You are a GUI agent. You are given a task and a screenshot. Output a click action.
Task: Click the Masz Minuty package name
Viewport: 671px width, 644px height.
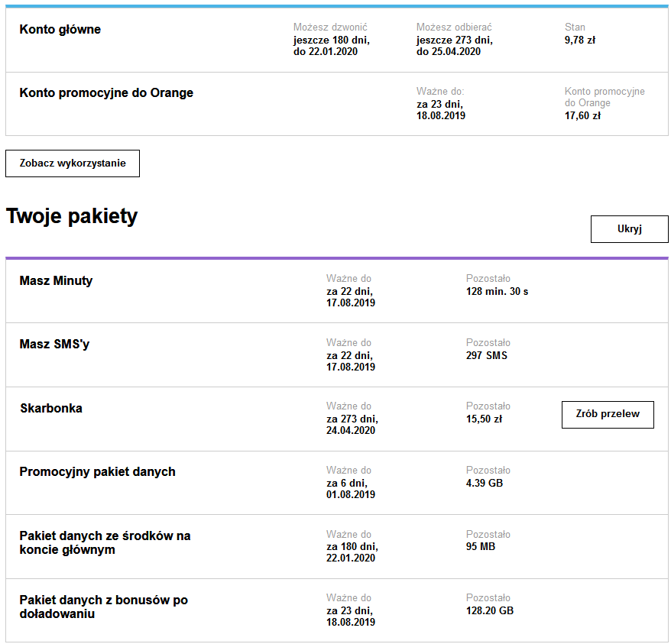point(56,281)
